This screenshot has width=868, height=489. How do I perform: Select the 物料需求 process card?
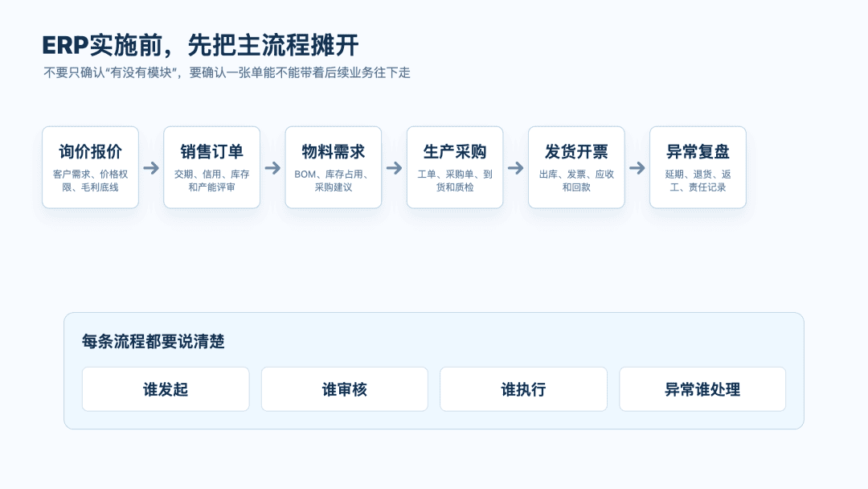pos(334,167)
